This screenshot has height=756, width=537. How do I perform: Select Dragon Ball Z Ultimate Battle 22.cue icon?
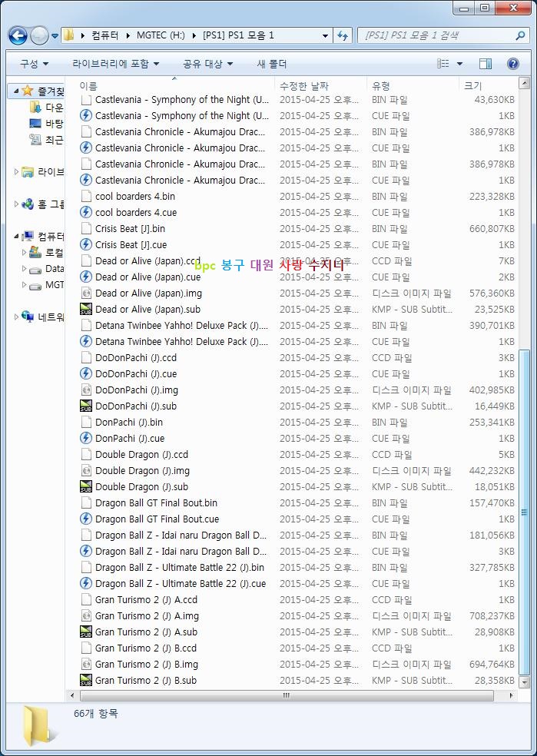point(86,583)
